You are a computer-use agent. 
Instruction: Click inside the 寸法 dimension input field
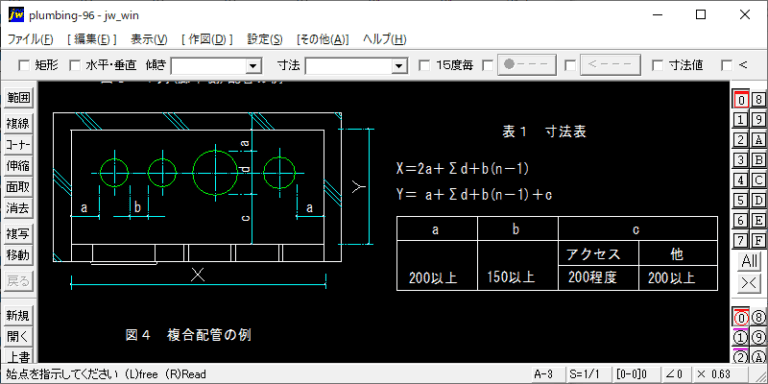[349, 66]
